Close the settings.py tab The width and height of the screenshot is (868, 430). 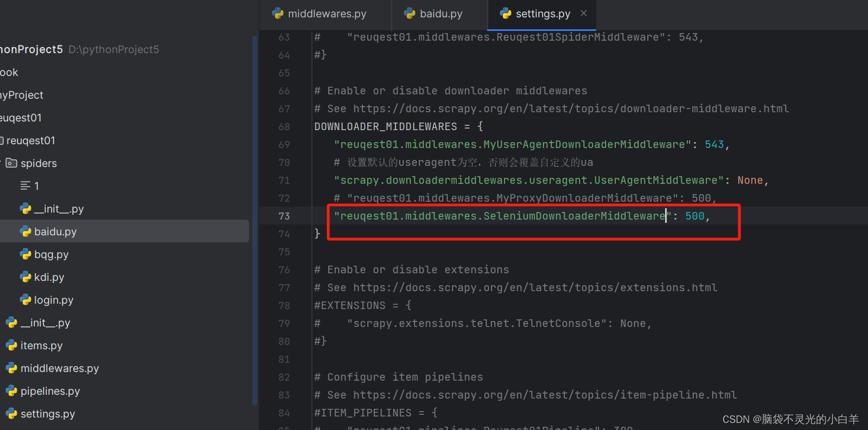point(584,14)
